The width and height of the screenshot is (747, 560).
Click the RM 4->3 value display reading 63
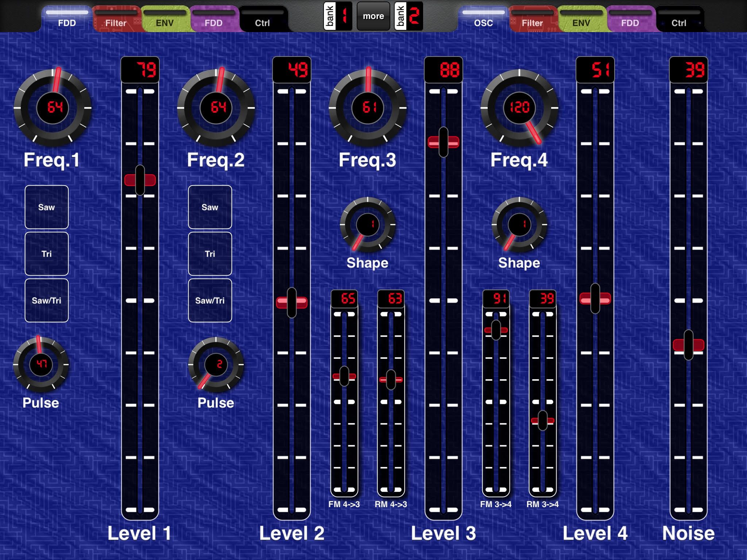[391, 299]
